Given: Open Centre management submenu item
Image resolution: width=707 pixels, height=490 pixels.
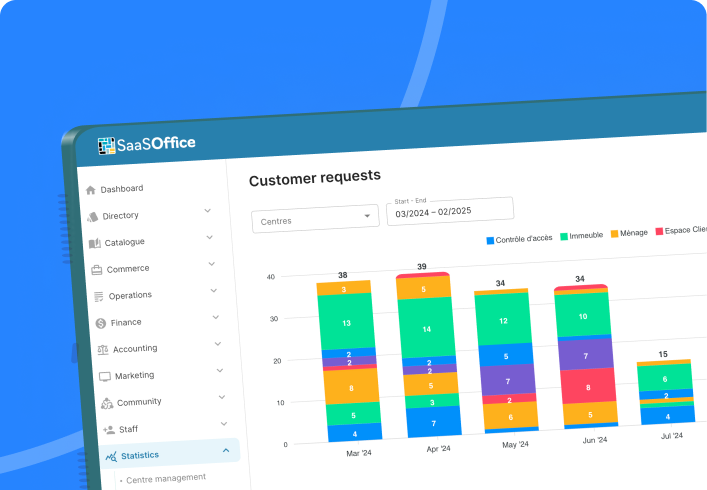Looking at the screenshot, I should [166, 478].
